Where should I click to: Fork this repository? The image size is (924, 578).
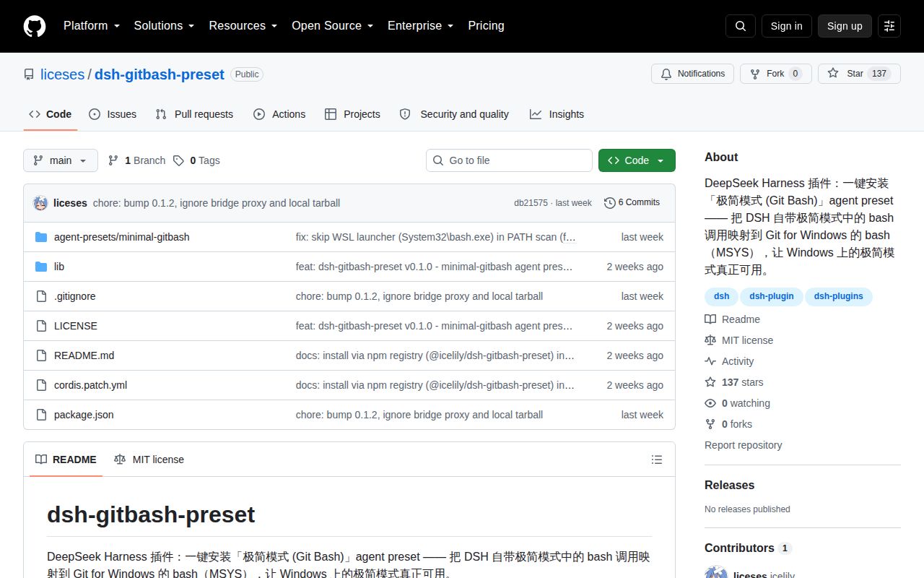pos(775,74)
